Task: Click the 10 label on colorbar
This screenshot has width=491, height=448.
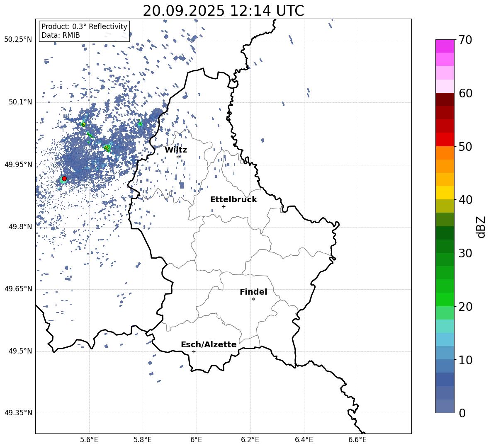Action: [x=466, y=360]
